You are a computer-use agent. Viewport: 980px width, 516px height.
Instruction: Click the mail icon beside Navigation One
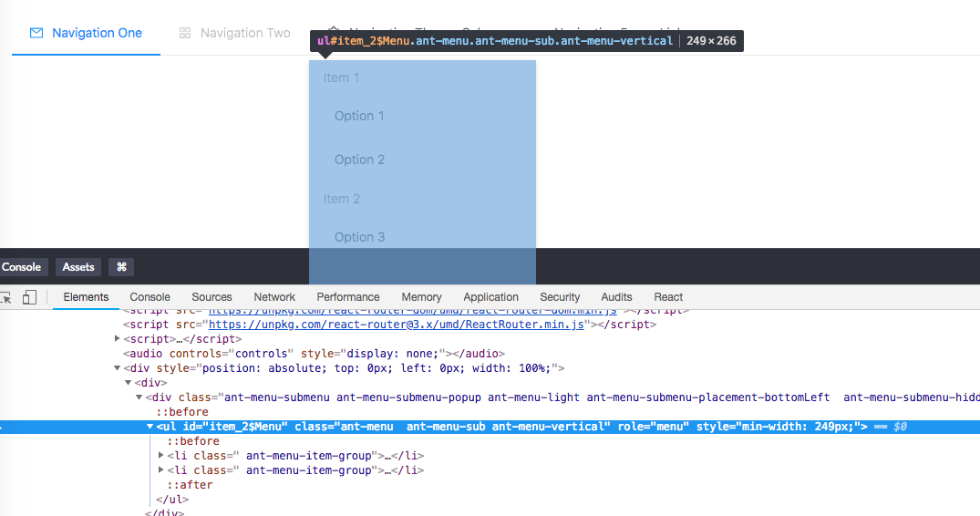(x=36, y=33)
